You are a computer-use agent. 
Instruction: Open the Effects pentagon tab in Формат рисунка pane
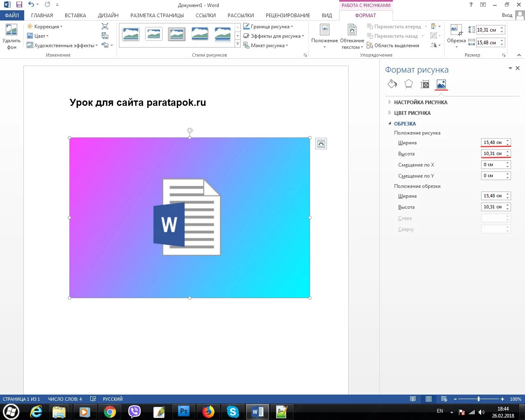(x=409, y=84)
